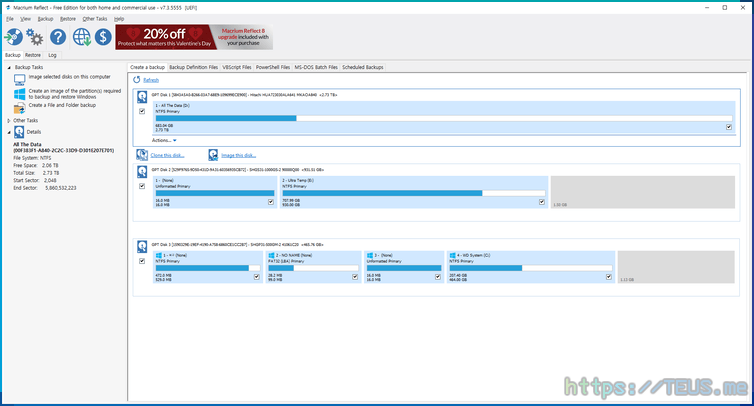Viewport: 754px width, 406px height.
Task: Click the Macrium Reflect title bar icon
Action: [x=8, y=8]
